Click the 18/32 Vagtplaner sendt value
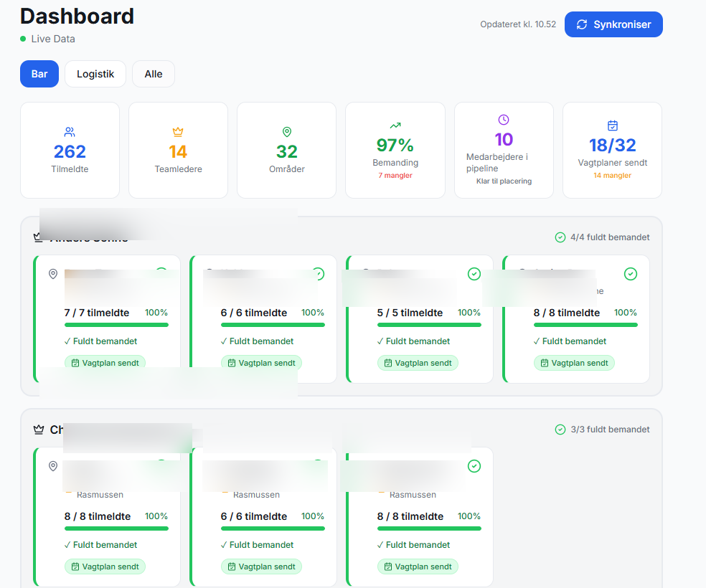 pos(612,146)
